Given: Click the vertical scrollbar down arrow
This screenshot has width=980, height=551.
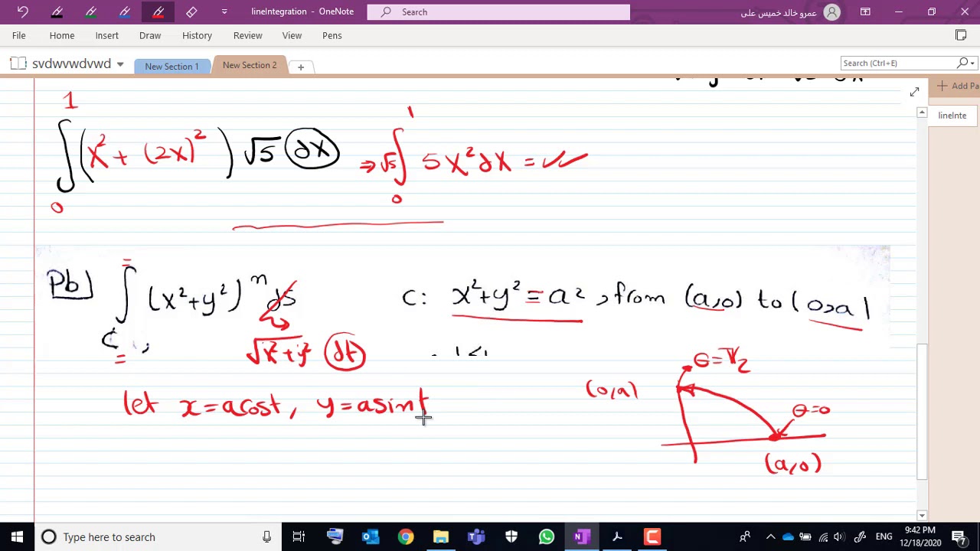Looking at the screenshot, I should 922,516.
